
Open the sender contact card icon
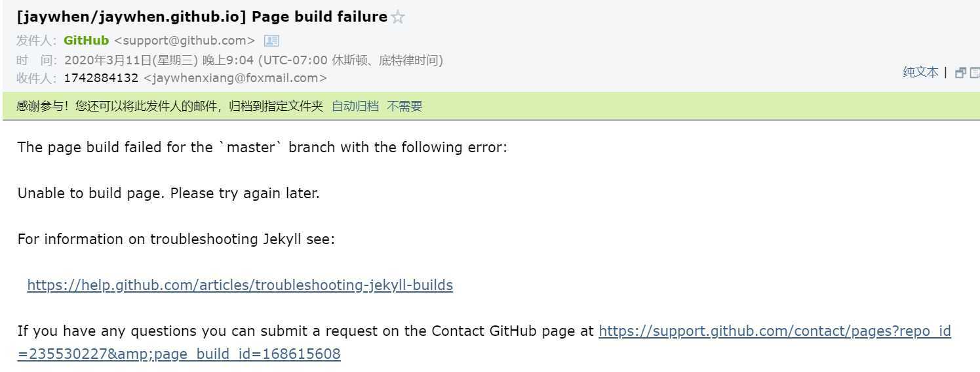271,41
